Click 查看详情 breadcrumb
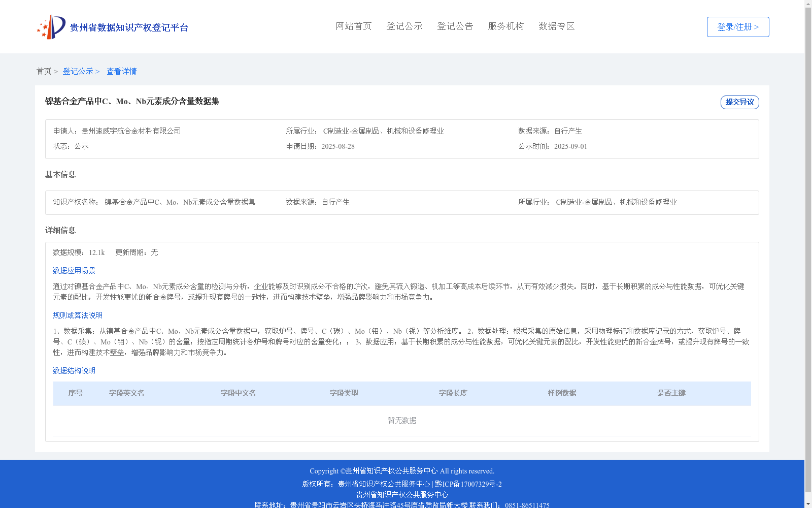The width and height of the screenshot is (812, 508). [x=121, y=71]
